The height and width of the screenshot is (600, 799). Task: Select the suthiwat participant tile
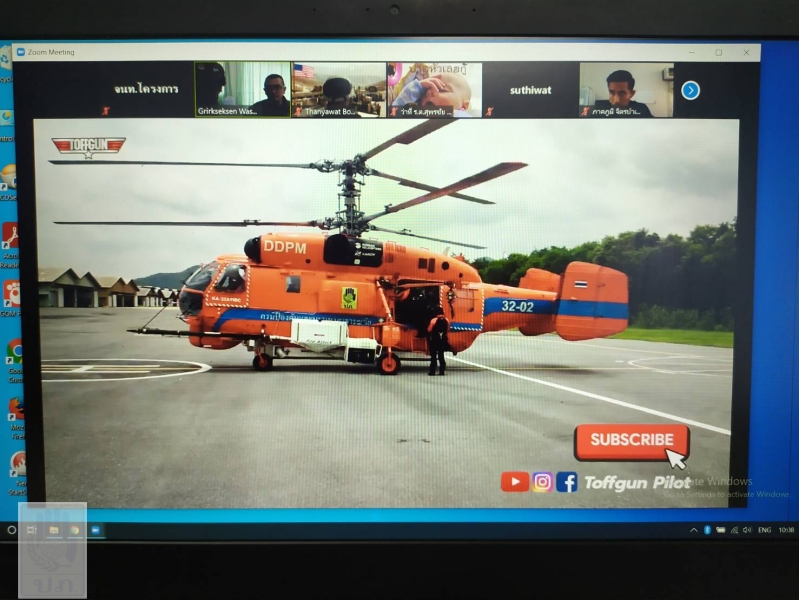530,90
